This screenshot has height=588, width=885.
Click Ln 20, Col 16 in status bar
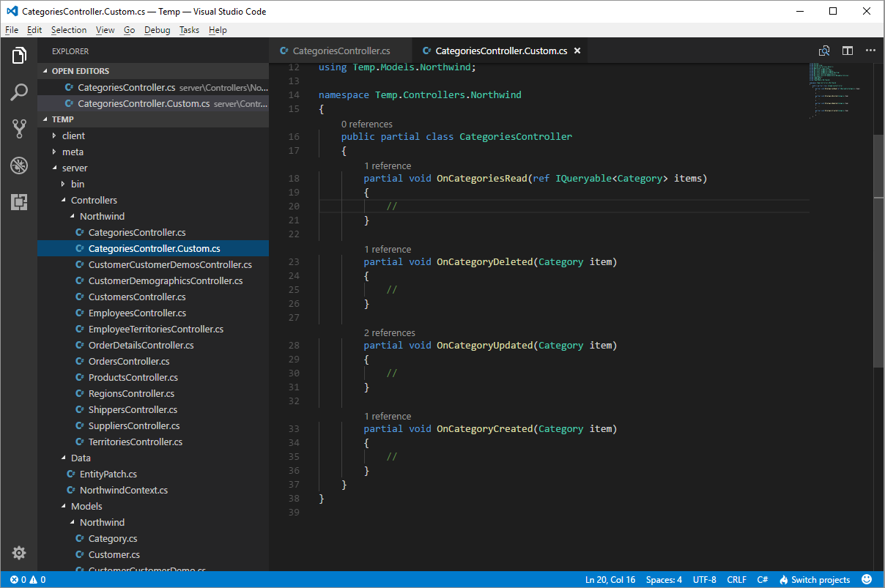coord(610,579)
